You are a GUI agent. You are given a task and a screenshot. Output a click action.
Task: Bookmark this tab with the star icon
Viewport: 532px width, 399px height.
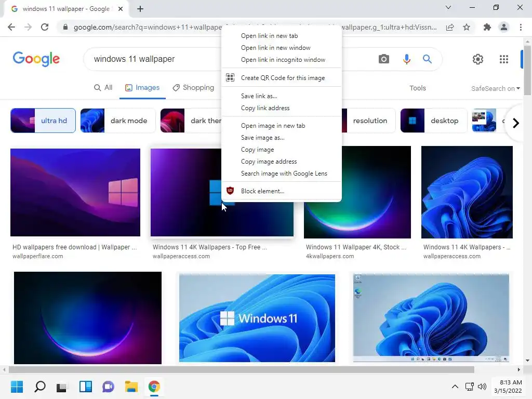coord(467,27)
